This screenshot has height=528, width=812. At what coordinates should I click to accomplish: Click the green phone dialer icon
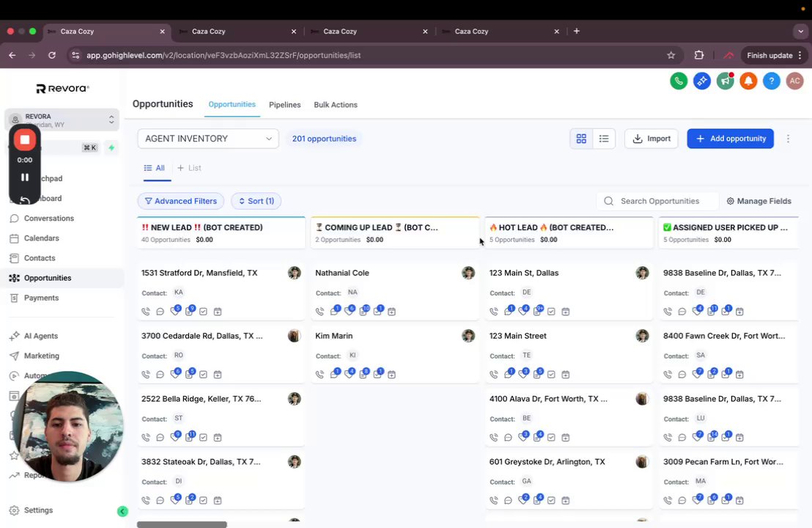tap(679, 81)
